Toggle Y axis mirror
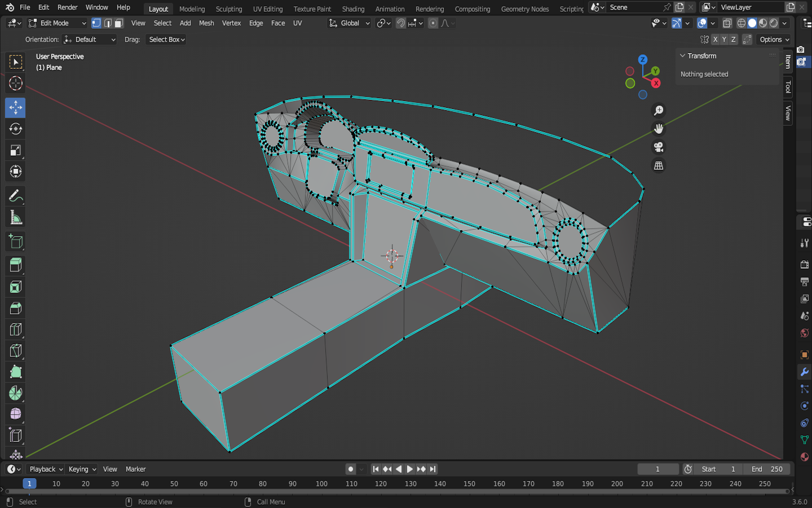 click(x=724, y=40)
